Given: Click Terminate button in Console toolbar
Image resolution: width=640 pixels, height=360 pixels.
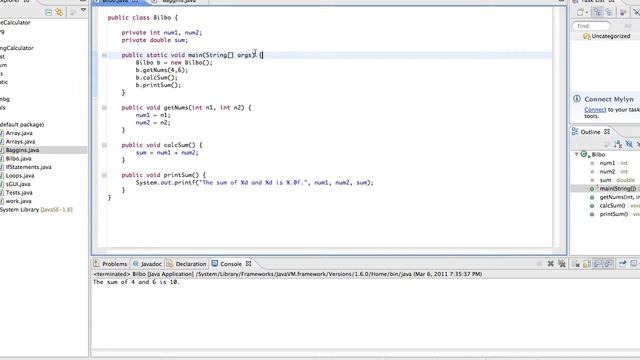Looking at the screenshot, I should point(539,264).
